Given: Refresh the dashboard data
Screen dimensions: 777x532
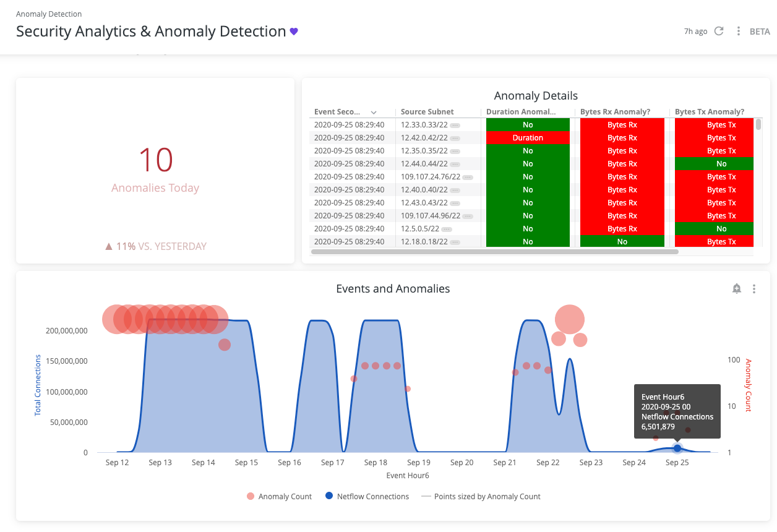Looking at the screenshot, I should [719, 30].
